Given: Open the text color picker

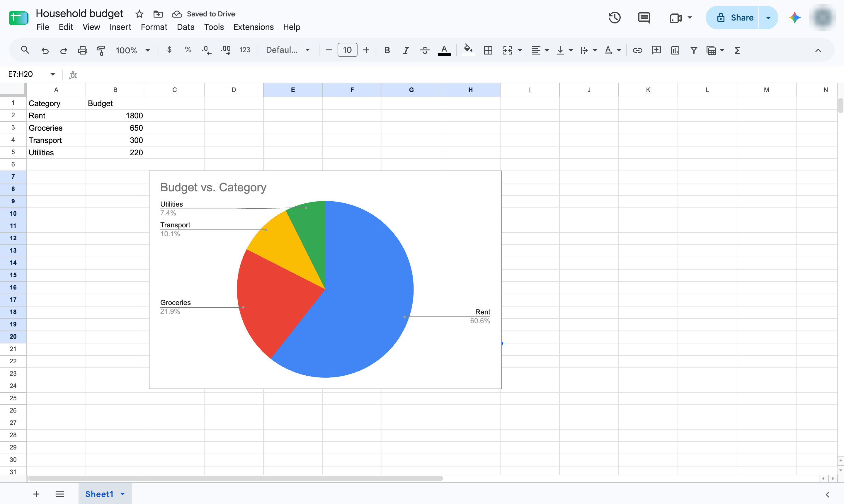Looking at the screenshot, I should (444, 50).
